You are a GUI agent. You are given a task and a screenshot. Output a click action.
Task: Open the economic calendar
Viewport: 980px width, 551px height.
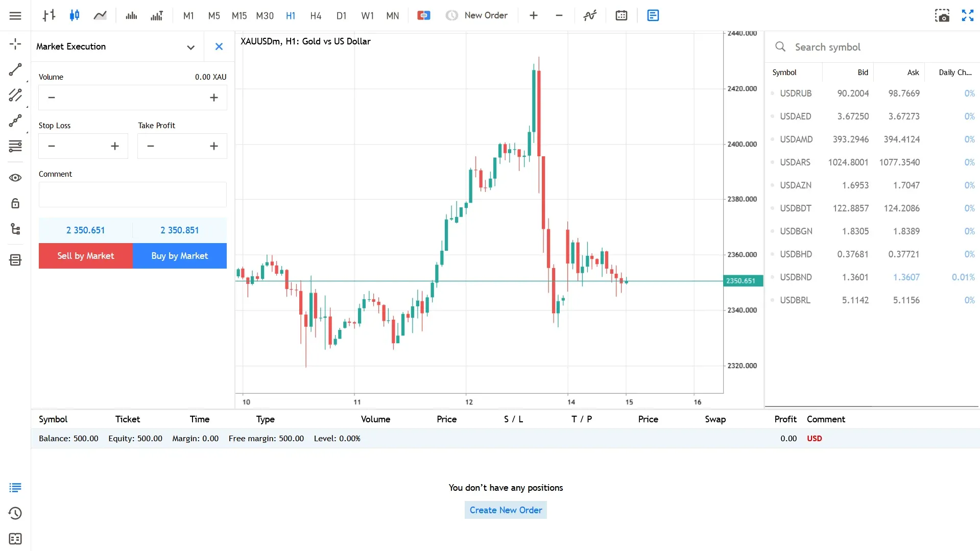point(622,15)
